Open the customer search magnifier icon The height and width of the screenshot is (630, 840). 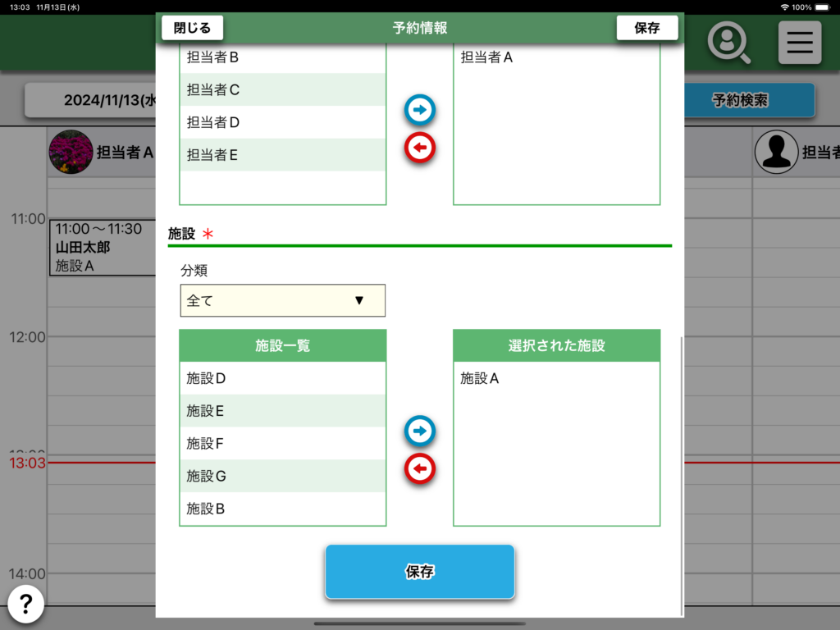point(728,43)
